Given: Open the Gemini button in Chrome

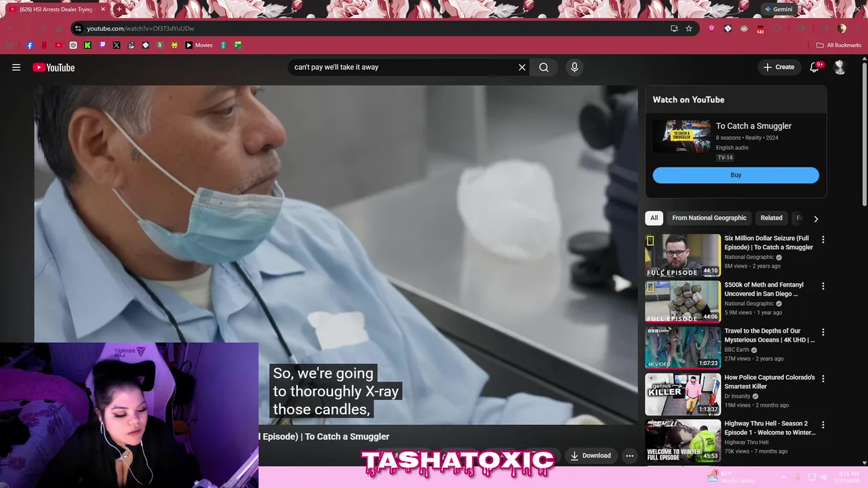Looking at the screenshot, I should click(778, 9).
